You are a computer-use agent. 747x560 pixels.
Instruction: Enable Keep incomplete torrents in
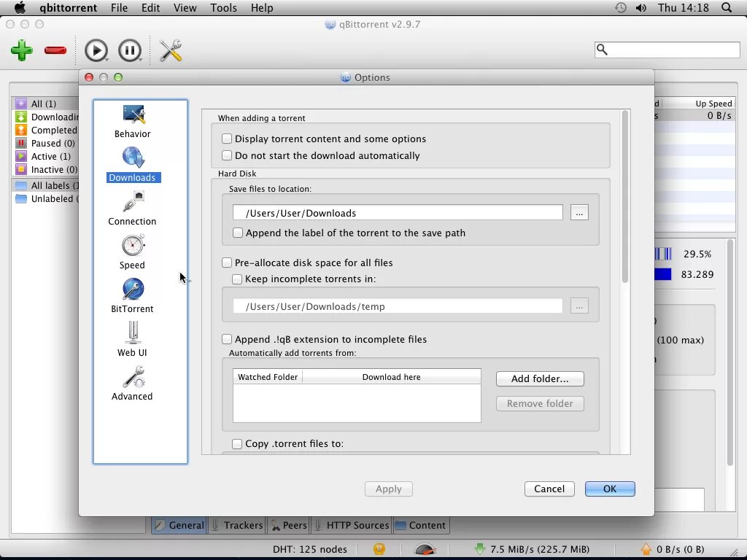pyautogui.click(x=237, y=279)
